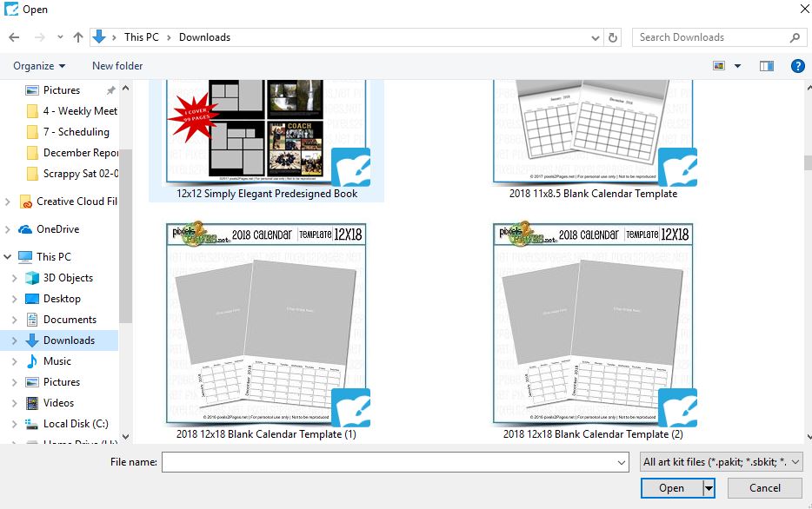
Task: Select 3D Objects in navigation tree
Action: tap(68, 278)
